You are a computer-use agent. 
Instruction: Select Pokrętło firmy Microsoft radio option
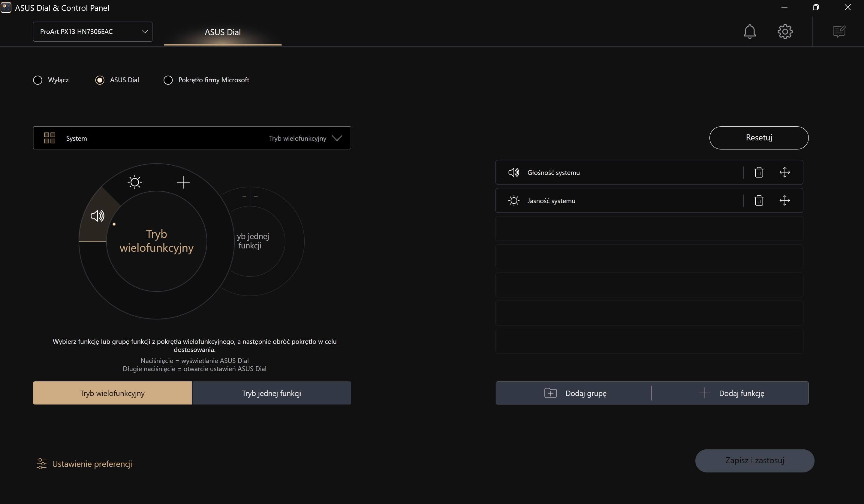tap(168, 80)
